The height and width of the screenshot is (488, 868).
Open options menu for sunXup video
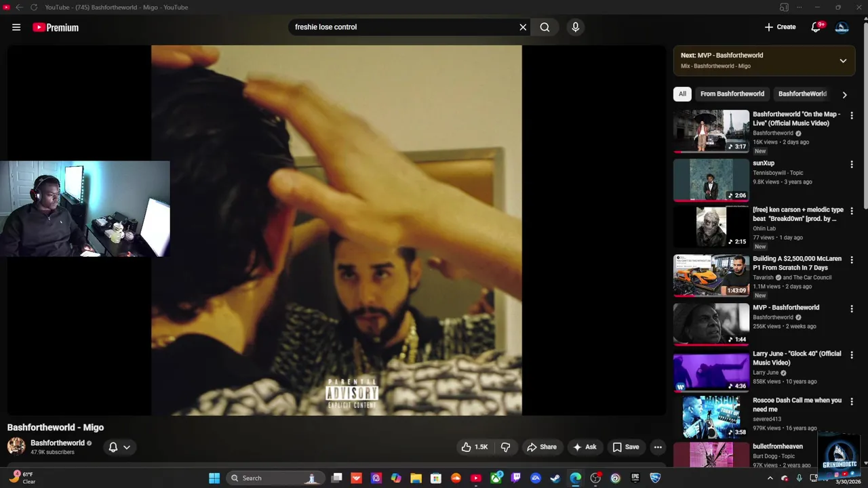[852, 165]
